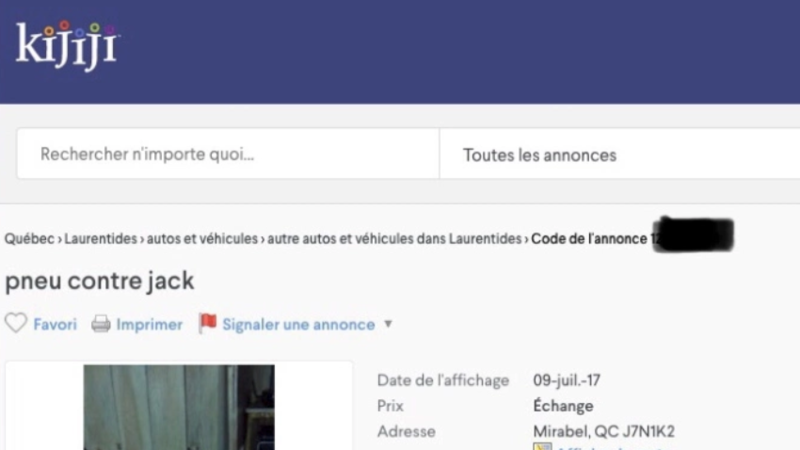This screenshot has height=450, width=800.
Task: Click the printer icon
Action: click(x=101, y=324)
